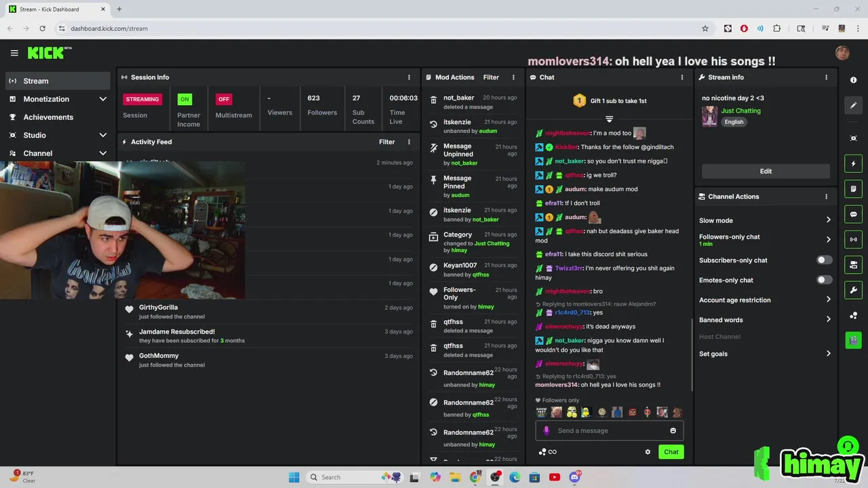868x488 pixels.
Task: Open Account age restriction settings
Action: tap(765, 300)
